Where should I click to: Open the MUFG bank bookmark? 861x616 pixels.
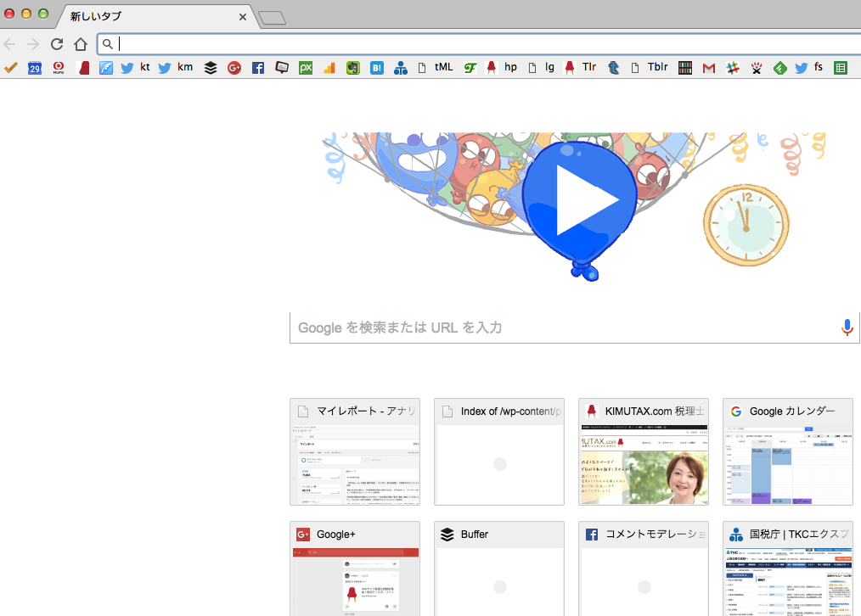59,68
